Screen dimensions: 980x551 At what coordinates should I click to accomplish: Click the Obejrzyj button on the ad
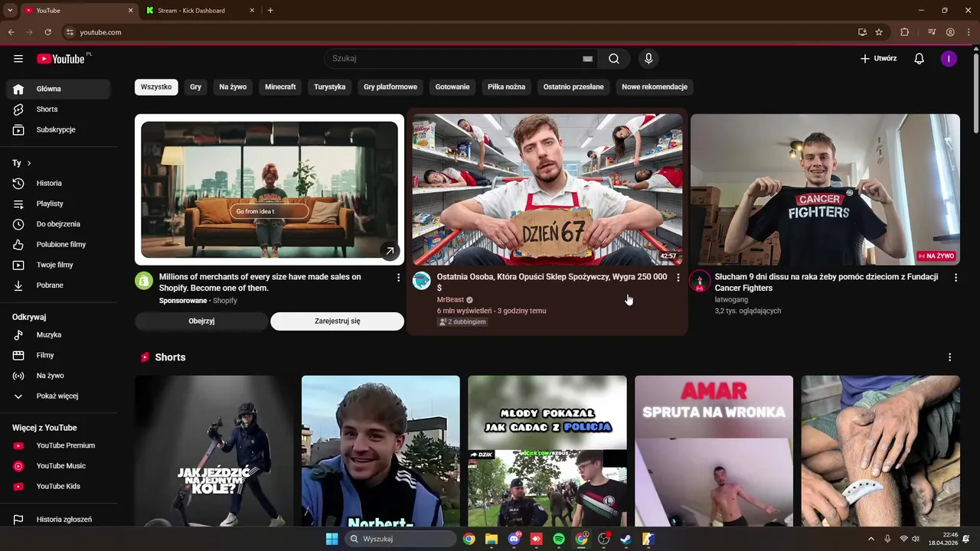point(201,321)
